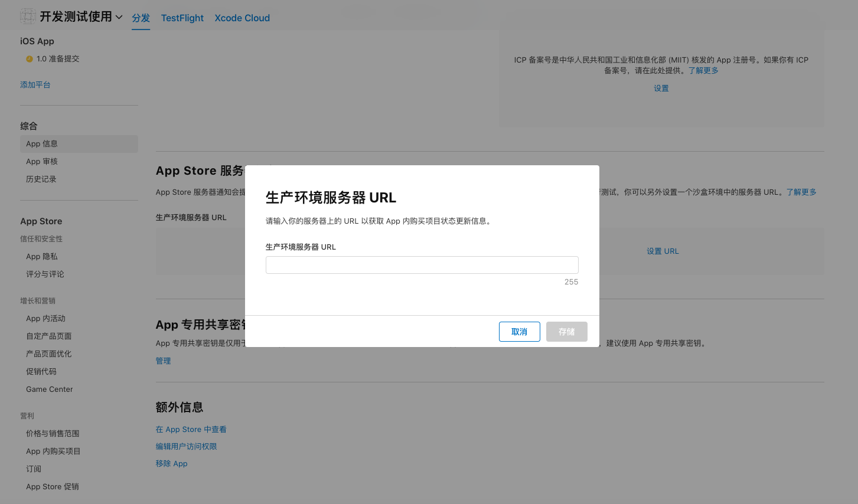Click the yellow status dot for 1.0
The width and height of the screenshot is (858, 504).
[30, 59]
